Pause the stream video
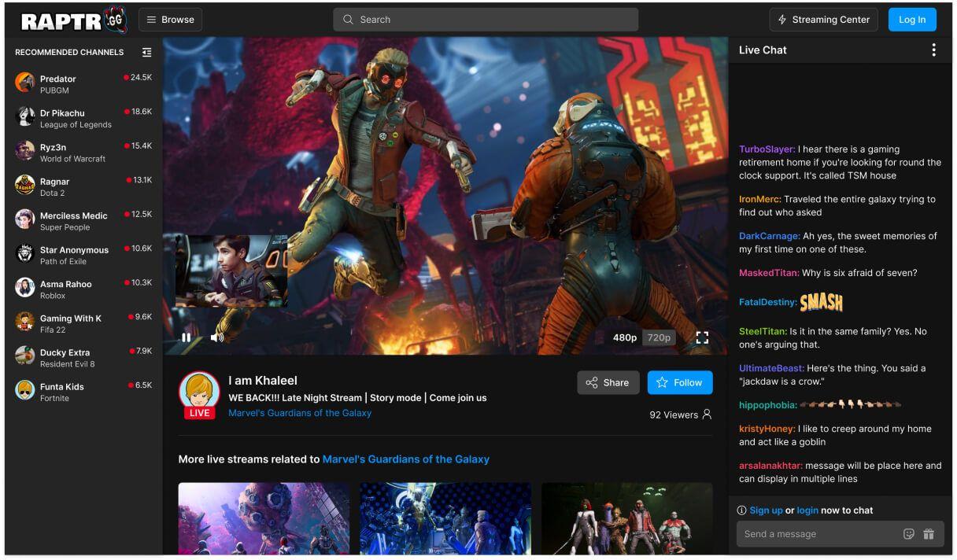This screenshot has width=957, height=560. coord(187,337)
